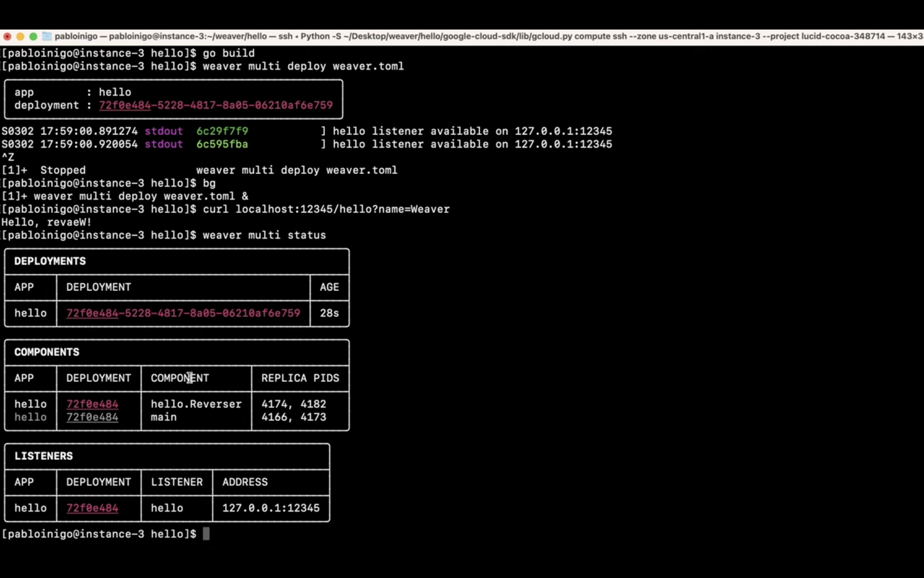The height and width of the screenshot is (578, 924).
Task: Click the AGE column header
Action: (329, 287)
